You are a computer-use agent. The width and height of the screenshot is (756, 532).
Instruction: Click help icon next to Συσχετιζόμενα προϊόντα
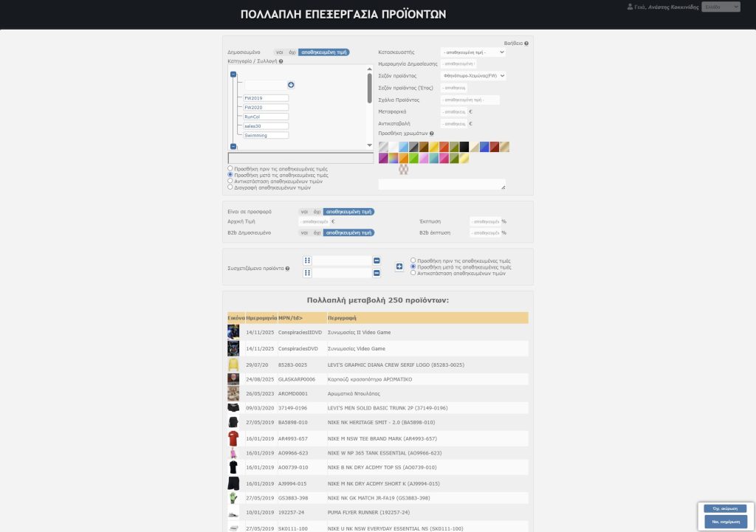tap(287, 269)
